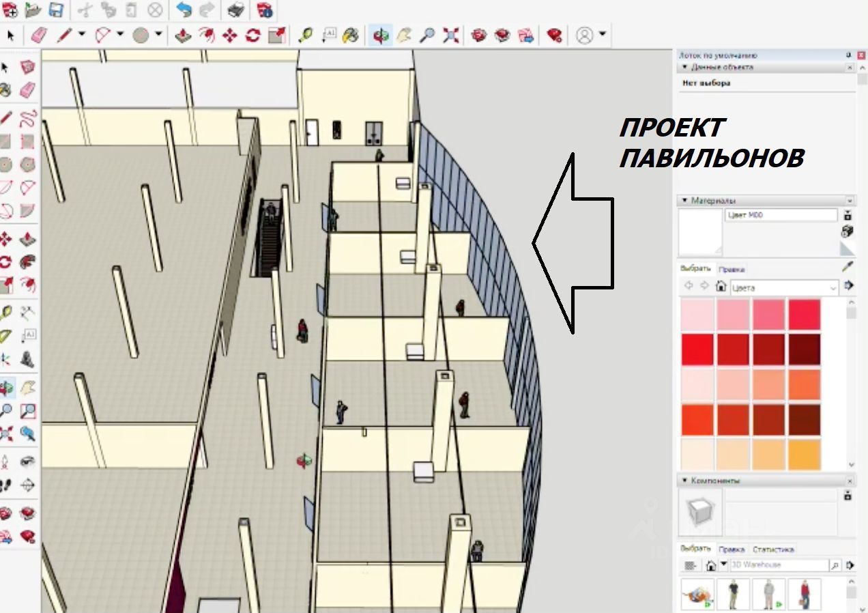The image size is (868, 613).
Task: Save the model with the floppy icon
Action: [x=56, y=10]
